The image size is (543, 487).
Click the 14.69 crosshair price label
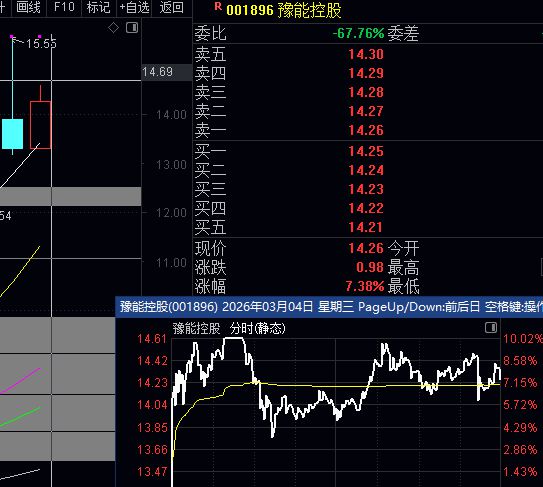(x=157, y=72)
